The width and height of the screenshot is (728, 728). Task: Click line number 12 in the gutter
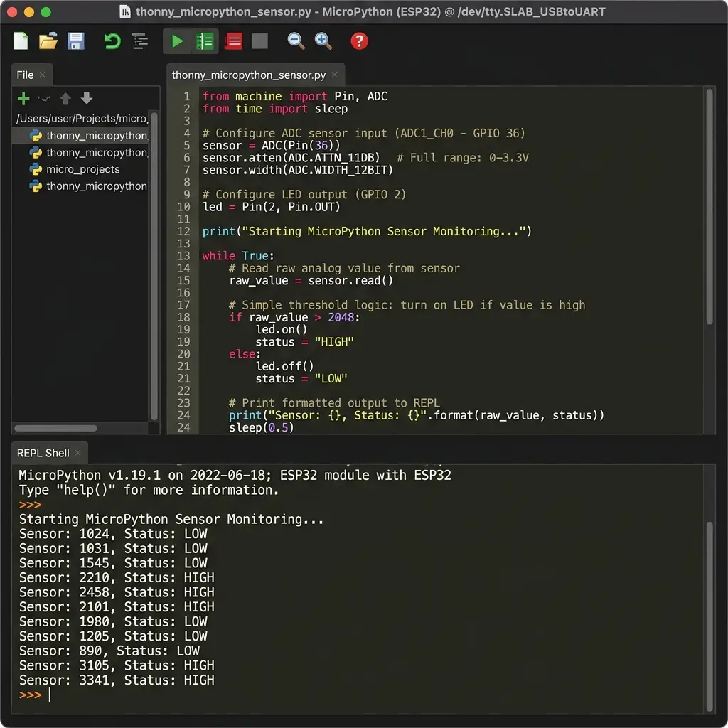[184, 231]
